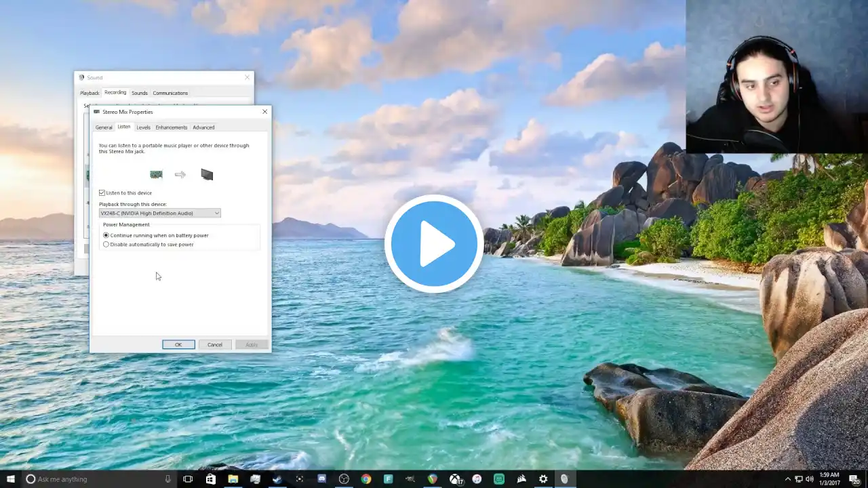The width and height of the screenshot is (868, 488).
Task: Launch Discord from the taskbar
Action: (x=321, y=479)
